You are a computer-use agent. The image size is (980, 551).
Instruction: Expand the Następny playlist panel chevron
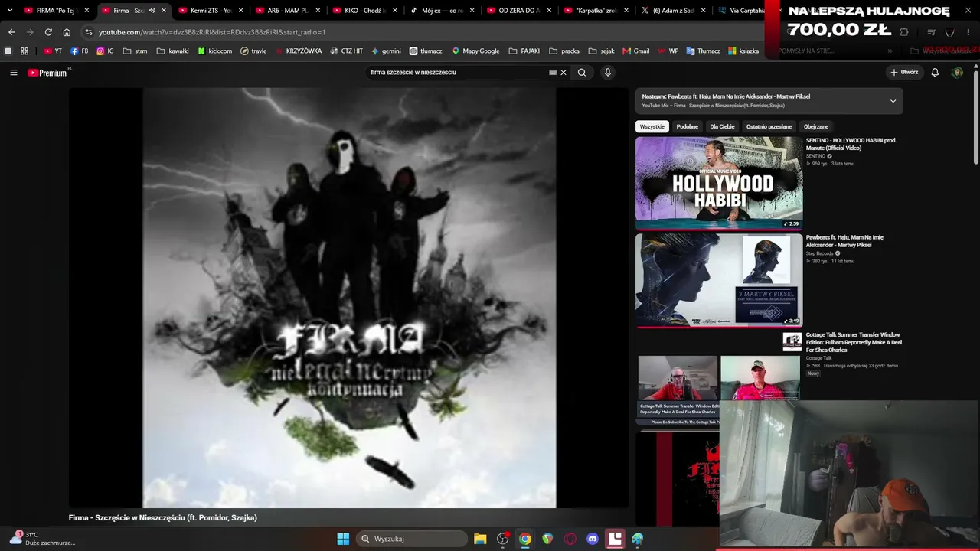click(893, 101)
